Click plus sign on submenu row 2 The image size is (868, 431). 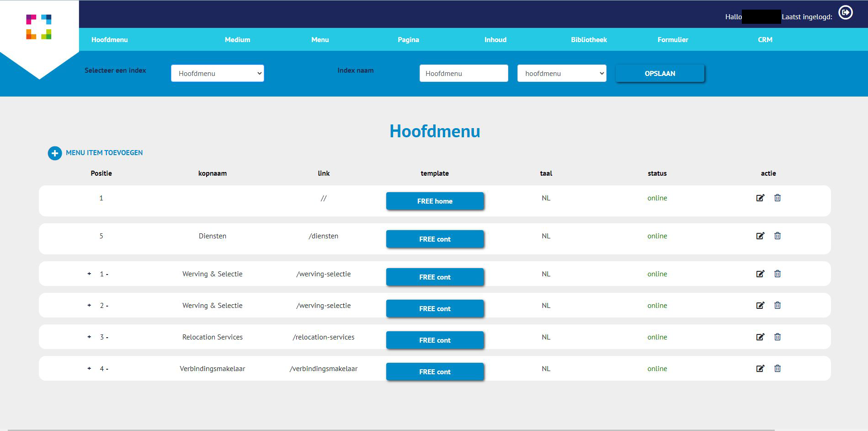coord(89,305)
